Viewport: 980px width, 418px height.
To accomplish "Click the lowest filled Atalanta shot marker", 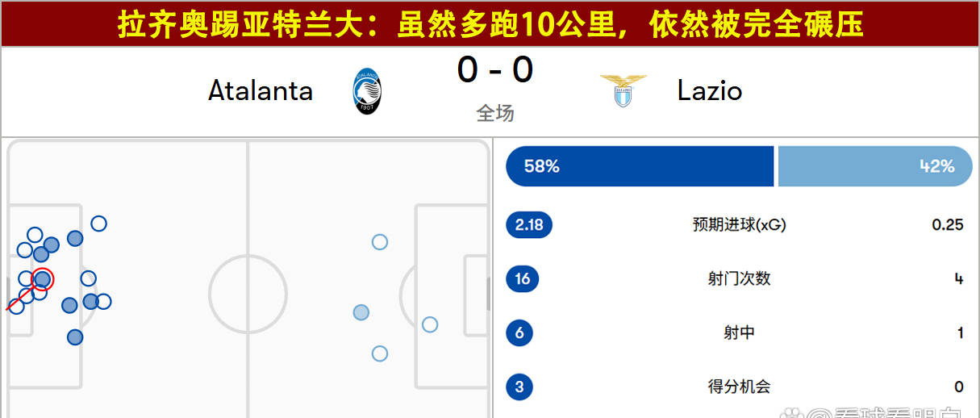I will click(75, 336).
